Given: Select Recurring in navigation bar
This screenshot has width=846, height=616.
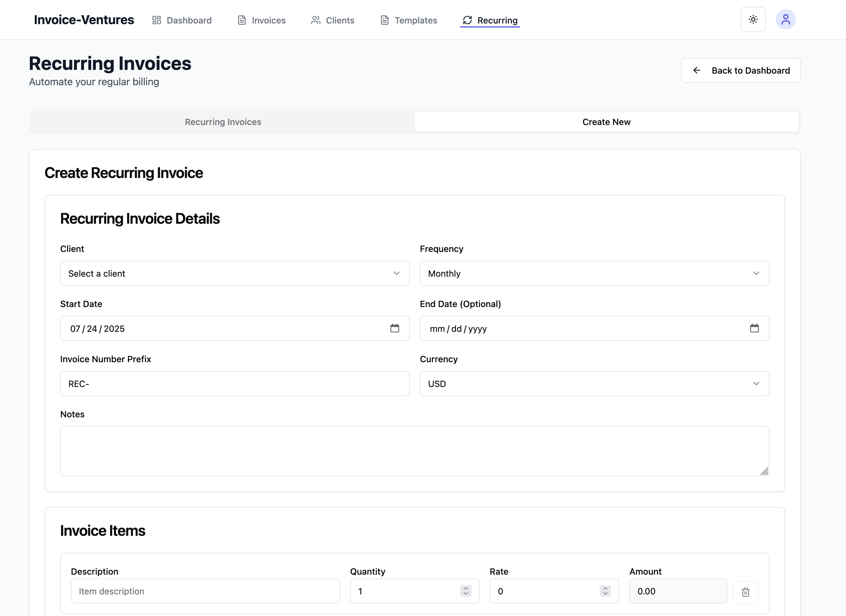Looking at the screenshot, I should tap(490, 20).
